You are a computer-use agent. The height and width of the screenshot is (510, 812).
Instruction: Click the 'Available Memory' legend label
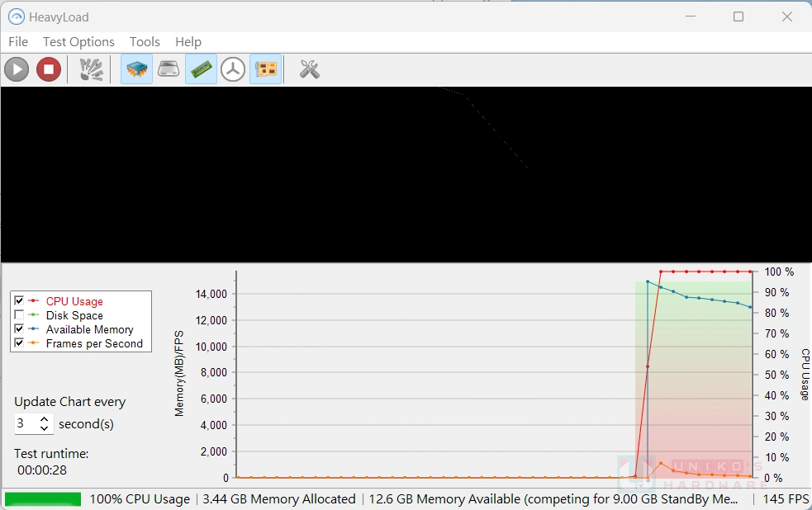89,329
